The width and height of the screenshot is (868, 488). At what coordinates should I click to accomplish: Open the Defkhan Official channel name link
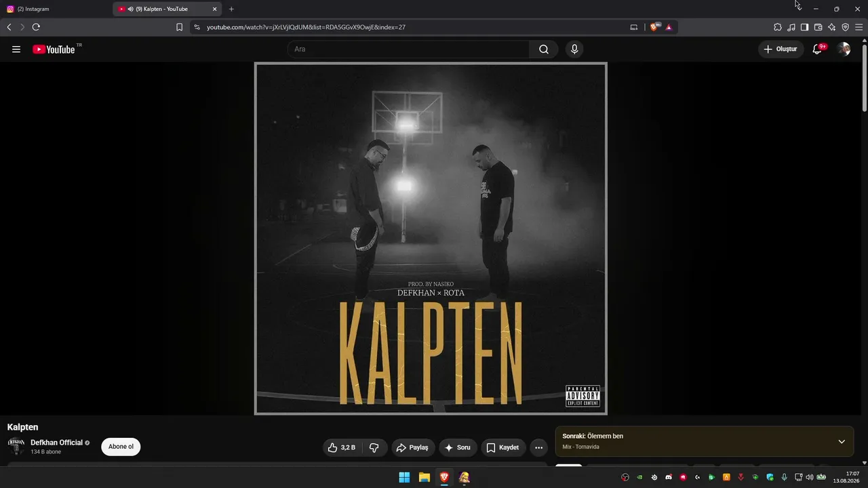pyautogui.click(x=56, y=443)
